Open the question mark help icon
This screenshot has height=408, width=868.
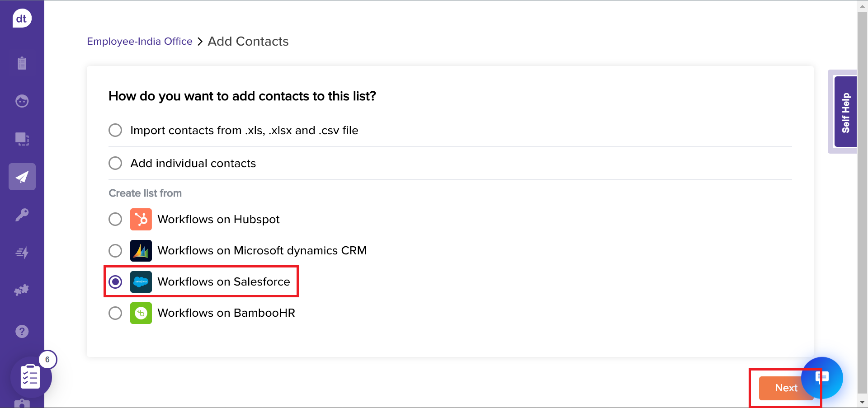pos(22,332)
